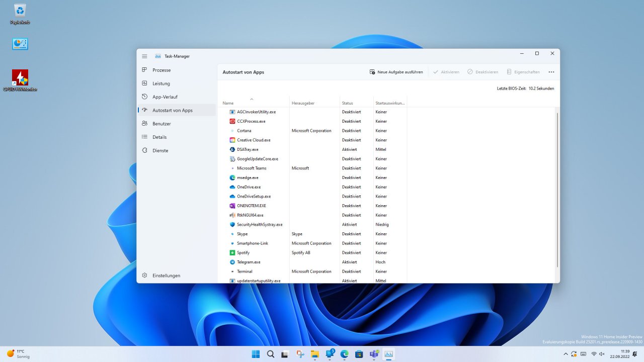Viewport: 644px width, 362px height.
Task: Click the OneDrive.exe cloud icon
Action: (232, 187)
